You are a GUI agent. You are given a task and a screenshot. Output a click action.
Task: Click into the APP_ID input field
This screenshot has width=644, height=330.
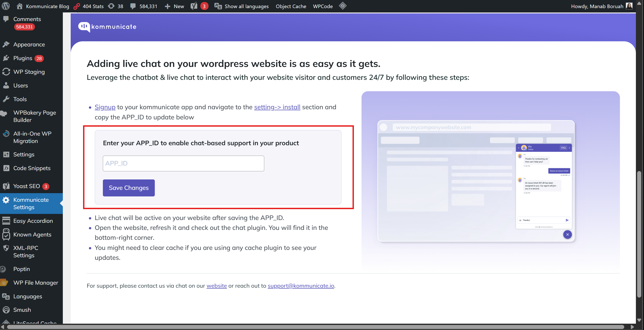(183, 163)
